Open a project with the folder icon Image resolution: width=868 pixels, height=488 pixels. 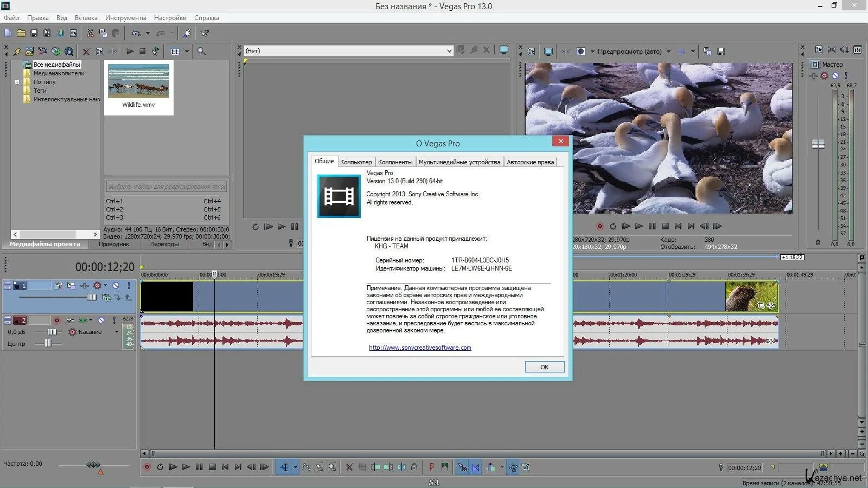click(21, 33)
